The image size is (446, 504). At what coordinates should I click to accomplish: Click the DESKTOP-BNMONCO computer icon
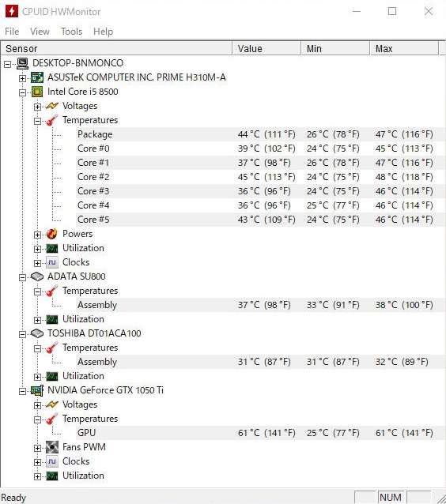pyautogui.click(x=22, y=63)
